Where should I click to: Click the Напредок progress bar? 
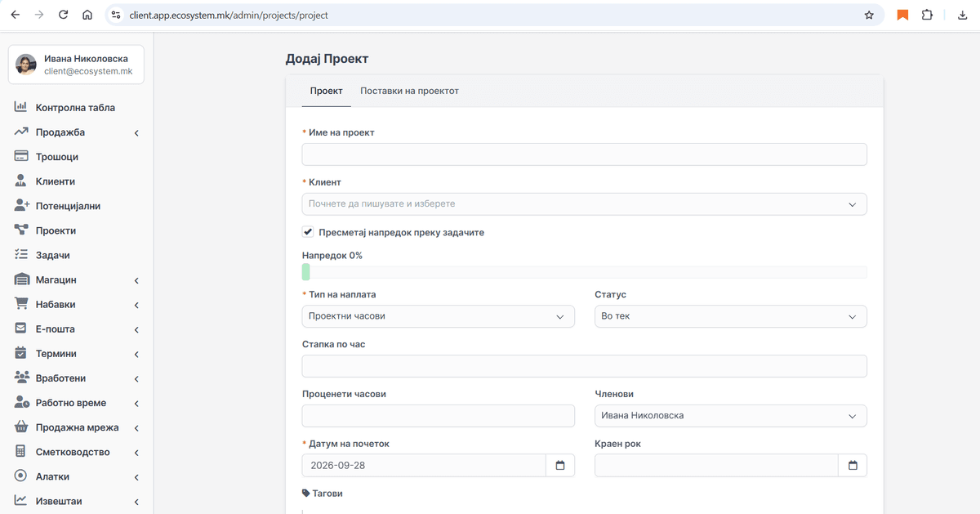click(585, 272)
